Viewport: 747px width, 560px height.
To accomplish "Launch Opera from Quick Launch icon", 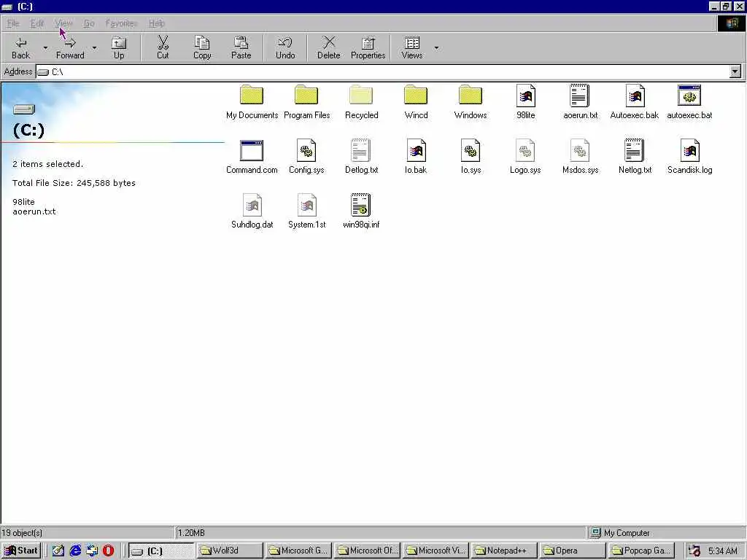I will (x=108, y=551).
